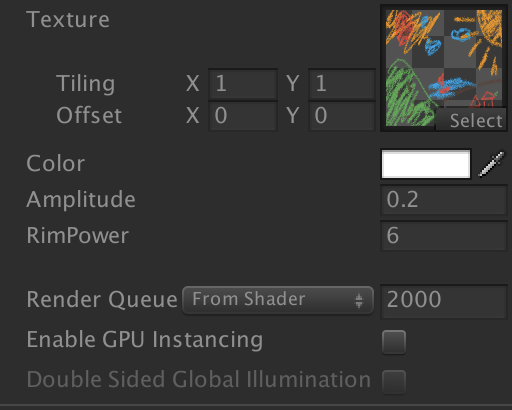The image size is (512, 410).
Task: Focus the Tiling X input field
Action: [x=243, y=84]
